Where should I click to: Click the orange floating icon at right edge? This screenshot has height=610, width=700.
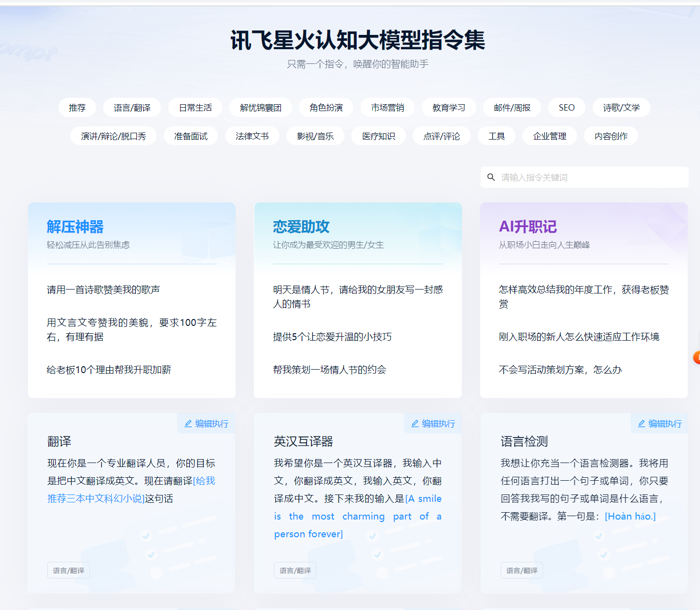pos(697,357)
